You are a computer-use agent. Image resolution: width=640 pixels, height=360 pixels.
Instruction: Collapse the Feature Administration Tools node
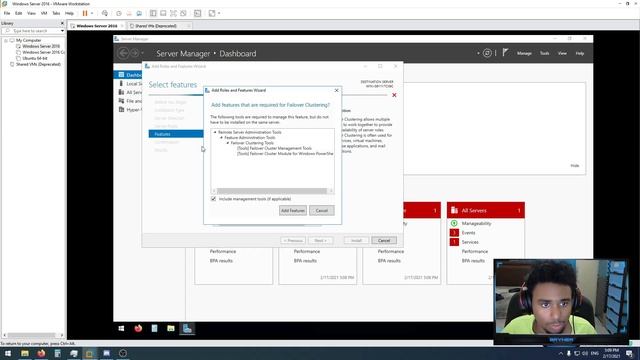click(222, 138)
